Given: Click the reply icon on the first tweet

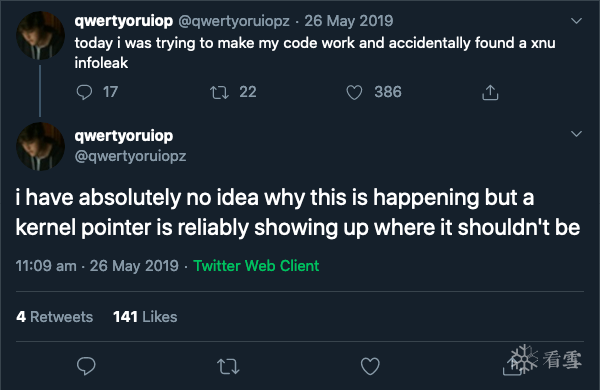Looking at the screenshot, I should pos(84,92).
